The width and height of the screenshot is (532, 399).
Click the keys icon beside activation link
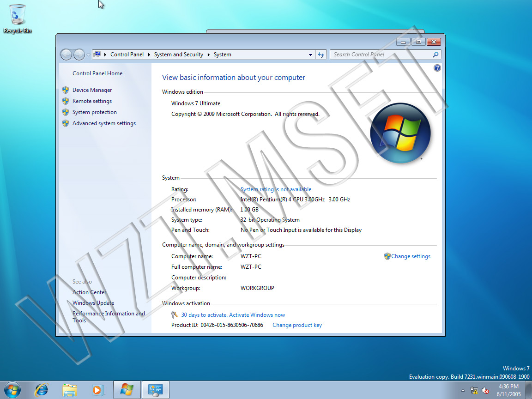[175, 315]
